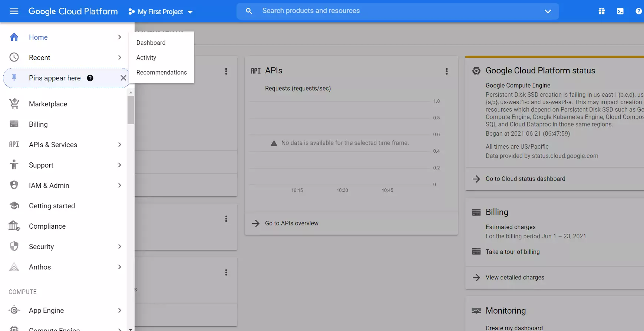The image size is (644, 331).
Task: Click the Security shield icon
Action: click(14, 246)
